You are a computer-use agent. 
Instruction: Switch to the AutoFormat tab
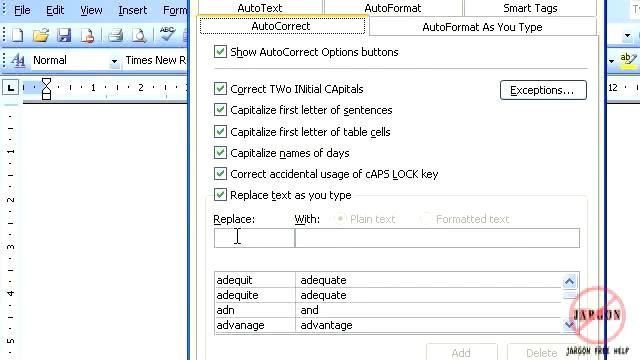point(393,8)
